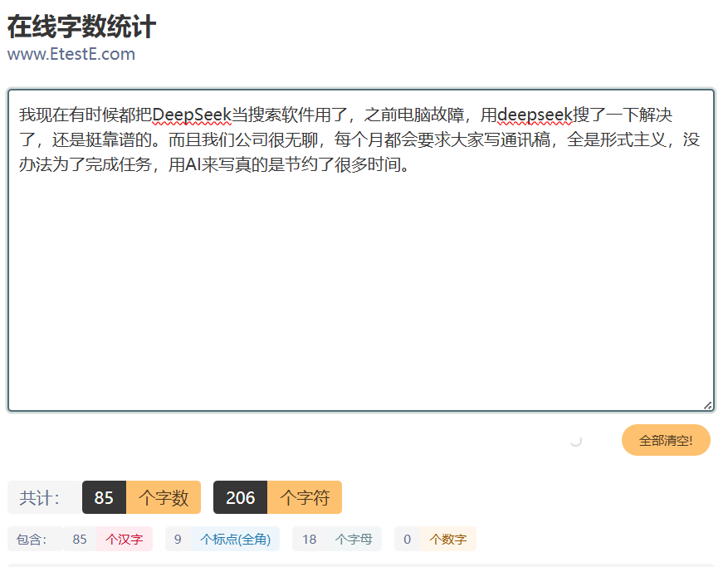Click the 在线字数统计 page heading

pos(81,27)
